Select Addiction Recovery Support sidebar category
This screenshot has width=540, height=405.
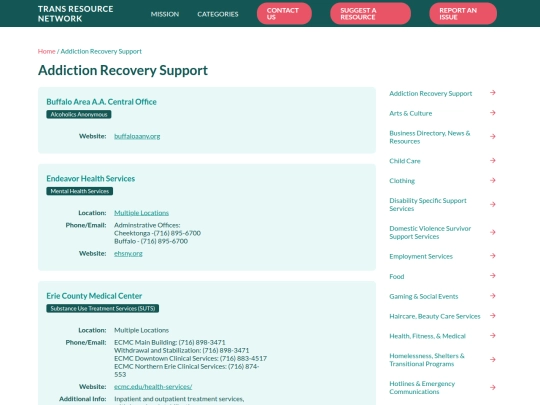(430, 93)
